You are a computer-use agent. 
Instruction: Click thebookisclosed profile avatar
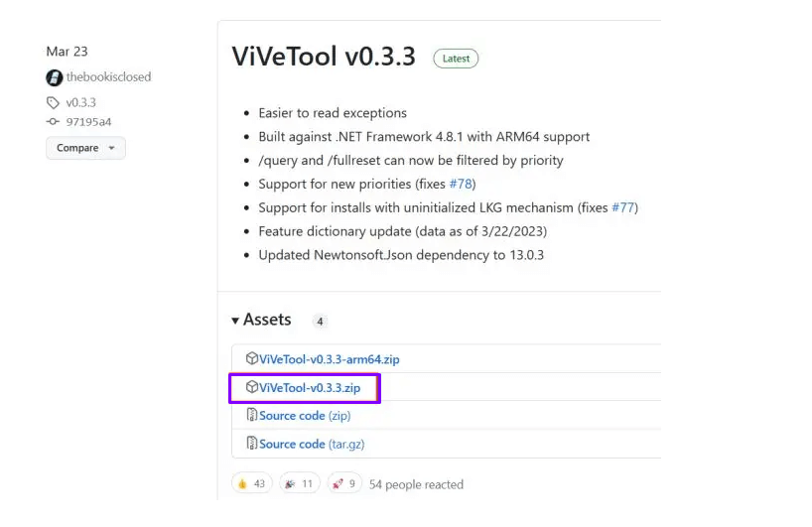[54, 77]
